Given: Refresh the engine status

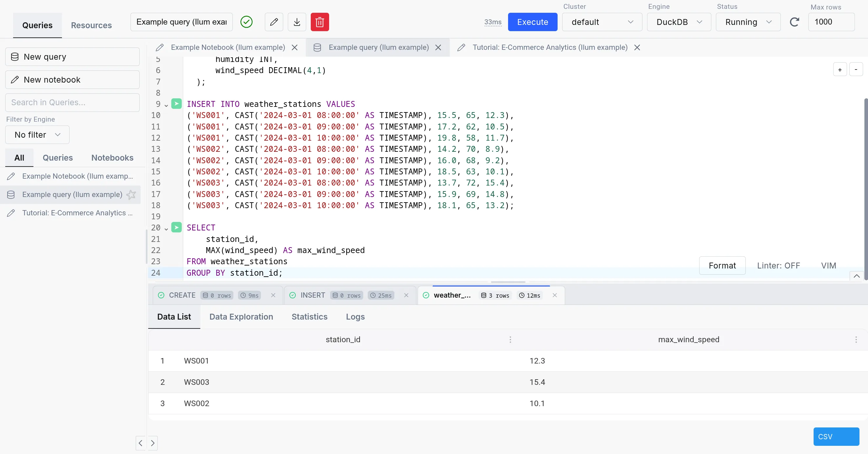Looking at the screenshot, I should 795,22.
